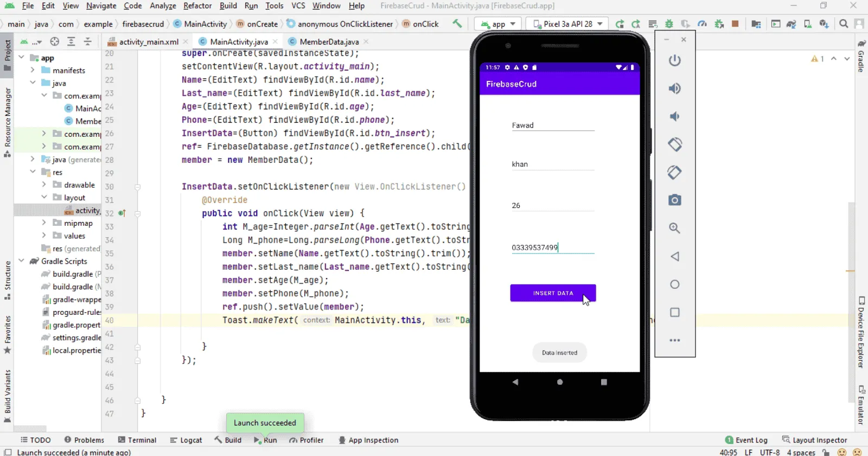Click the emulator Home circle in the side panel
Image resolution: width=868 pixels, height=456 pixels.
click(675, 284)
